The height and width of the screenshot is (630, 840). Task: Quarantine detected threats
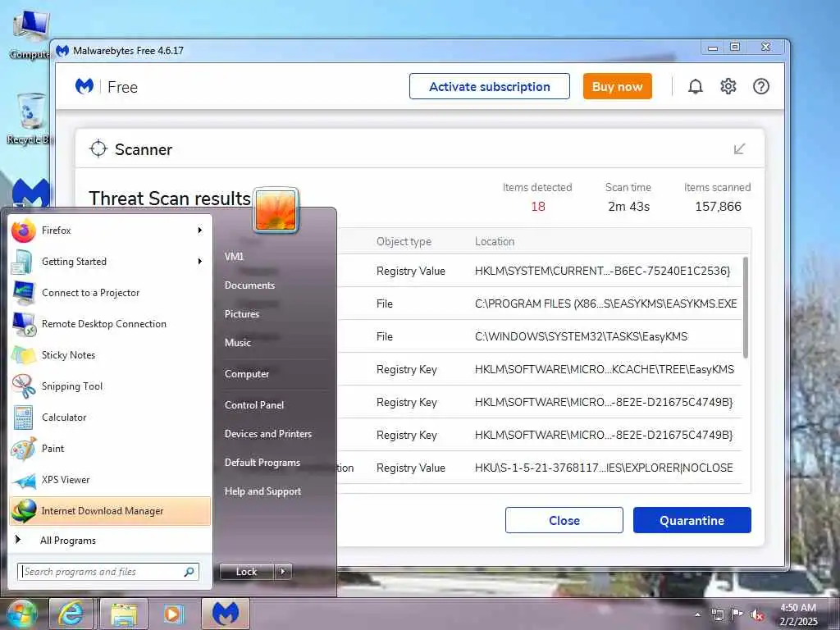click(x=692, y=520)
